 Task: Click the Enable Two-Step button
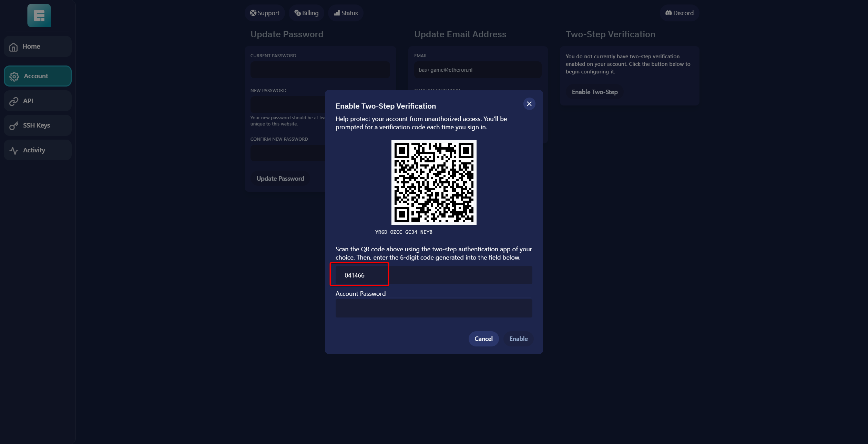tap(594, 92)
